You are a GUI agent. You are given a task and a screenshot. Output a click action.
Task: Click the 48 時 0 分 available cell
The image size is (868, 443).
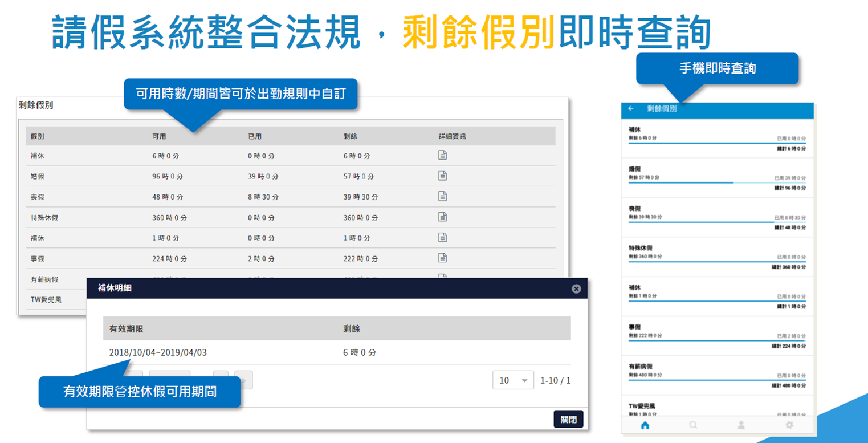[167, 197]
